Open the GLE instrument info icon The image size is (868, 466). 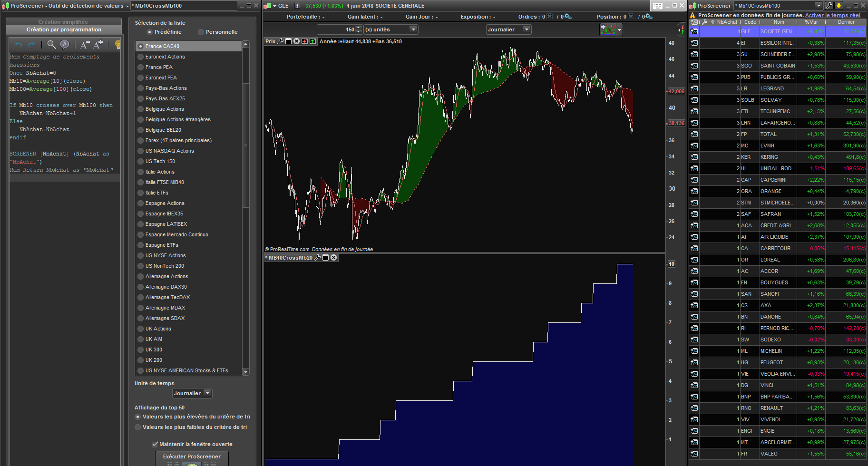point(297,6)
